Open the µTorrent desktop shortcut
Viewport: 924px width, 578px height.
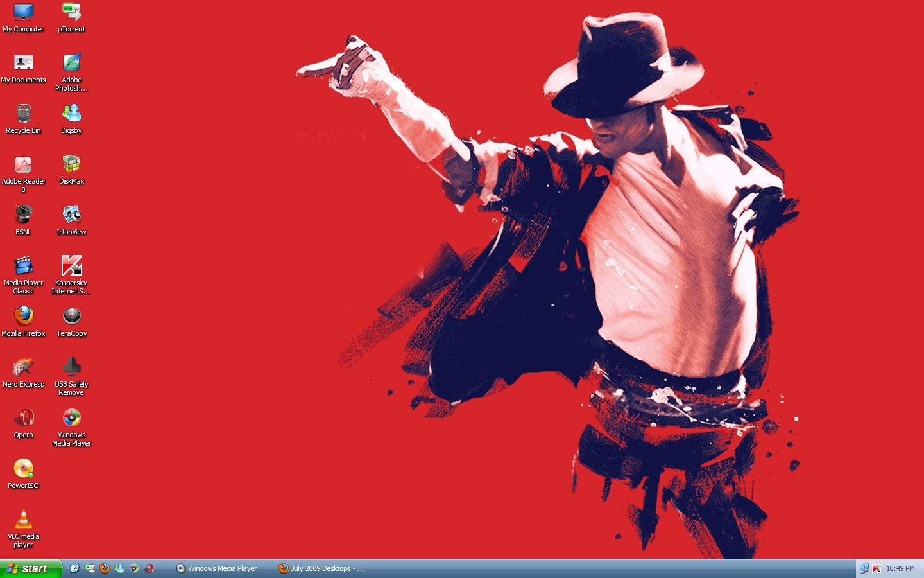(71, 18)
